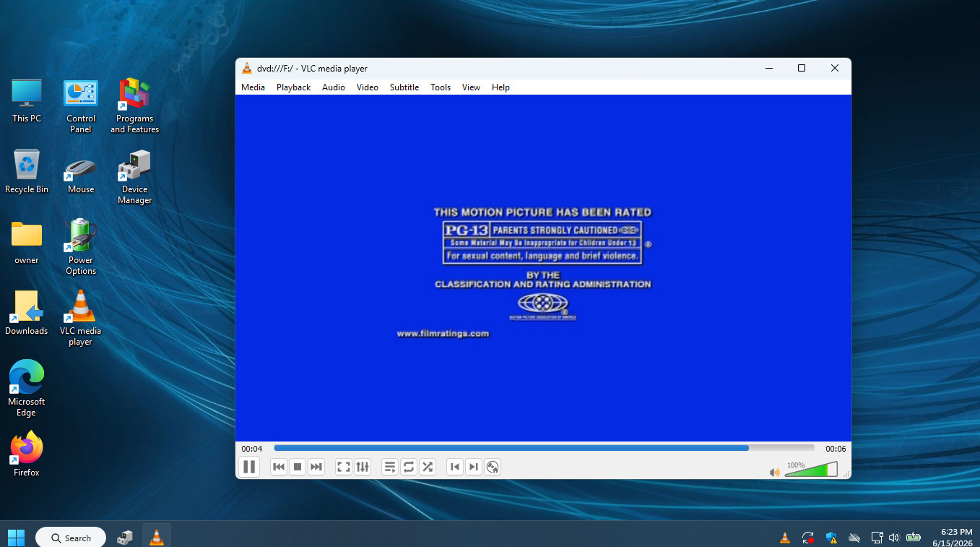
Task: Pause playback in VLC
Action: click(x=249, y=467)
